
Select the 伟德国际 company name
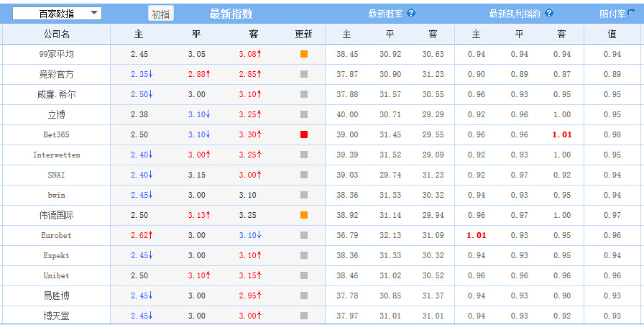click(x=57, y=215)
